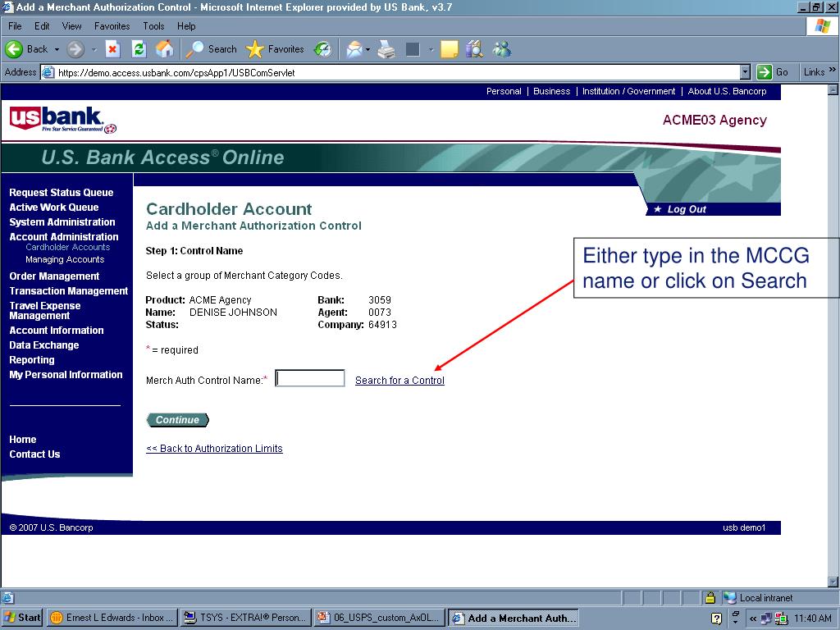Viewport: 840px width, 630px height.
Task: Open the Business top navigation link
Action: point(552,91)
